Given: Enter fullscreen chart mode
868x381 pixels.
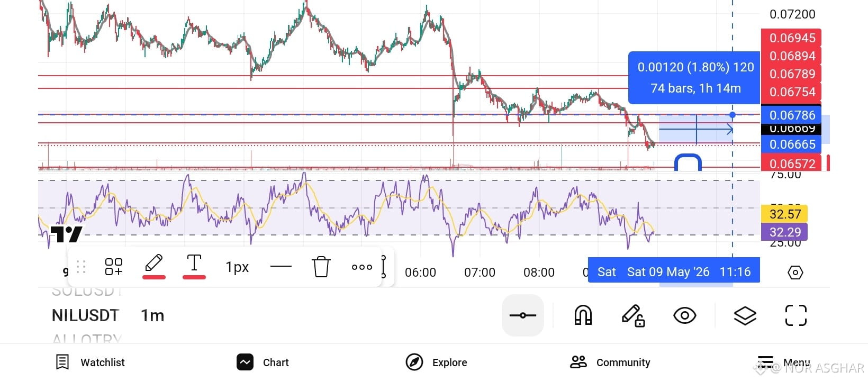Looking at the screenshot, I should [795, 315].
